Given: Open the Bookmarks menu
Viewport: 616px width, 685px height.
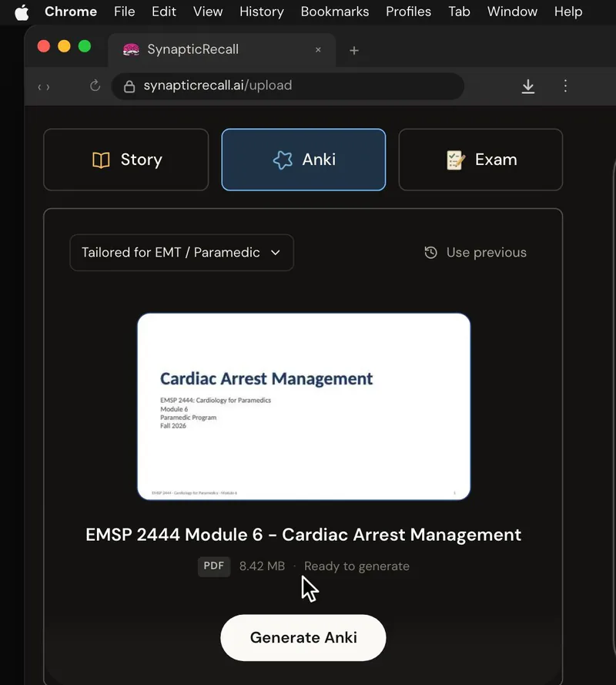Looking at the screenshot, I should (335, 12).
